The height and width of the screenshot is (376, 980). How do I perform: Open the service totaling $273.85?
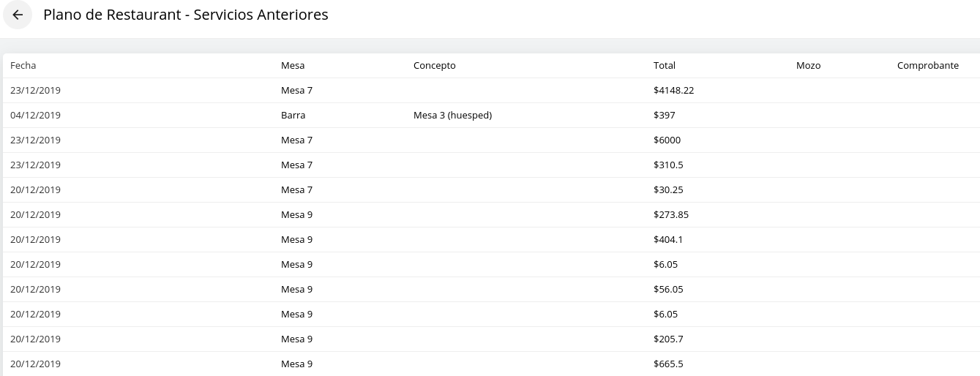tap(671, 215)
